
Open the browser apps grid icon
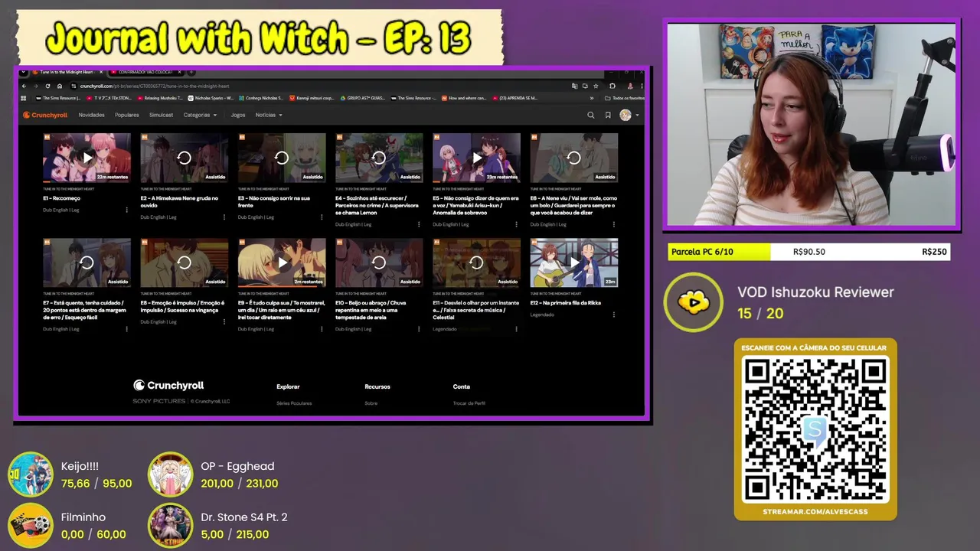24,98
